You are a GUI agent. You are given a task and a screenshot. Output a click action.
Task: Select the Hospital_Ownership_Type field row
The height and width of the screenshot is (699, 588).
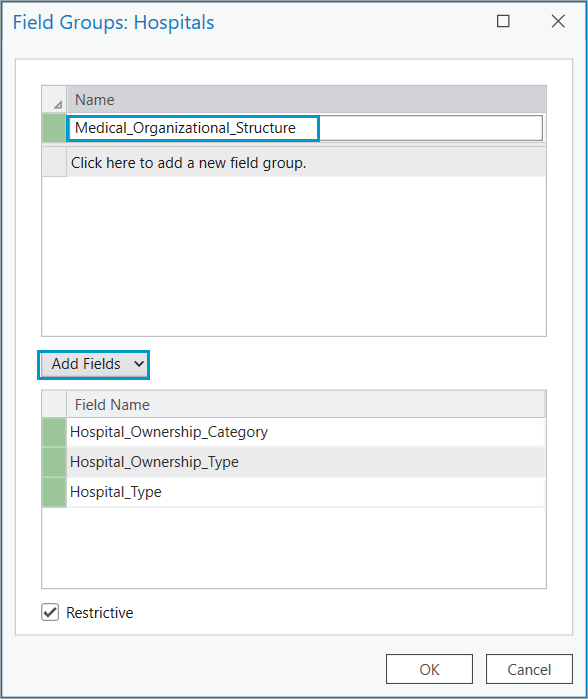(x=305, y=462)
